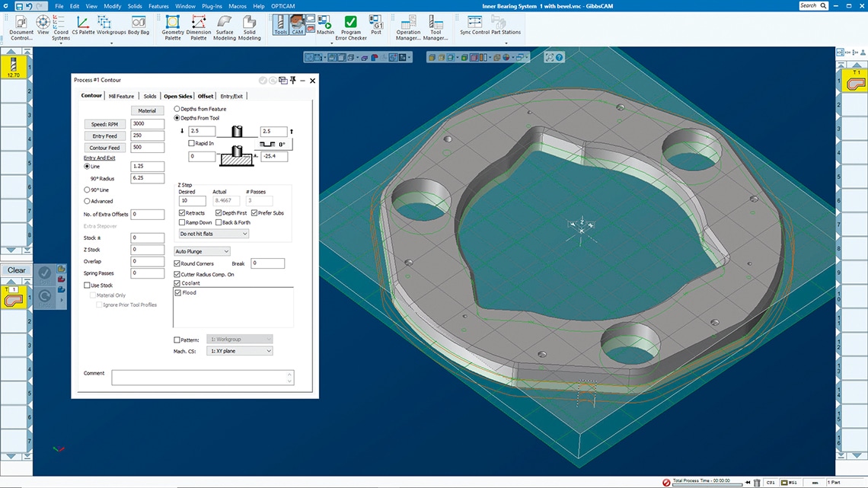
Task: Click the Comment text field
Action: [202, 377]
